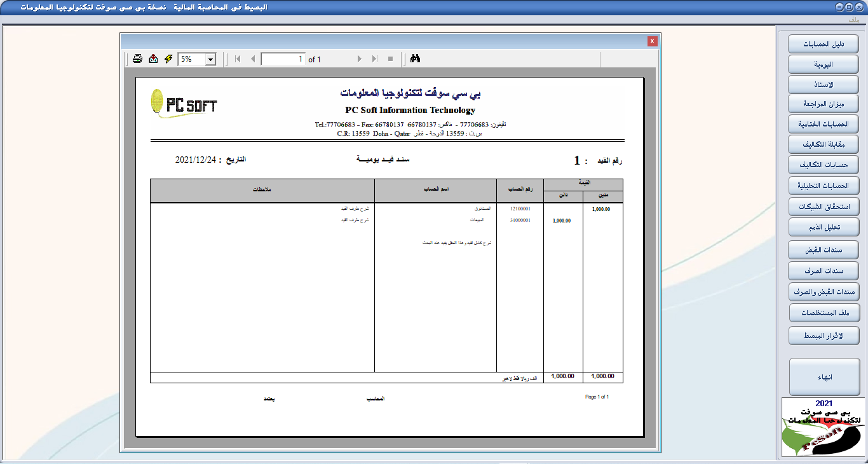Open الاستاذ (Ledger) from the sidebar
The height and width of the screenshot is (464, 868).
click(822, 84)
